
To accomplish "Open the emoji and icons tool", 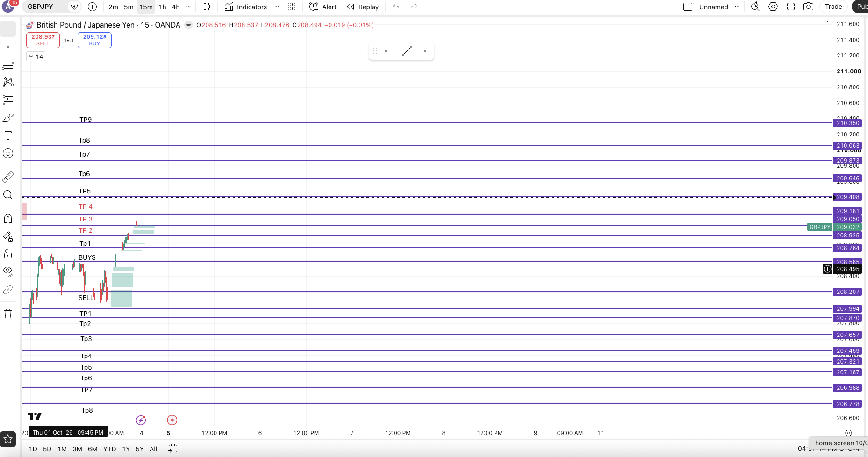I will (x=8, y=153).
